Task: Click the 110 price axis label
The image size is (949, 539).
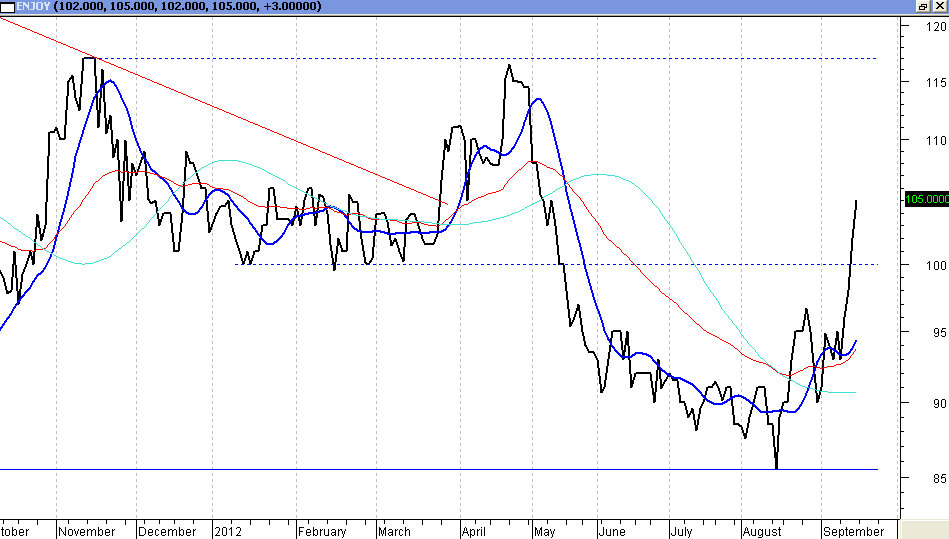Action: (x=936, y=140)
